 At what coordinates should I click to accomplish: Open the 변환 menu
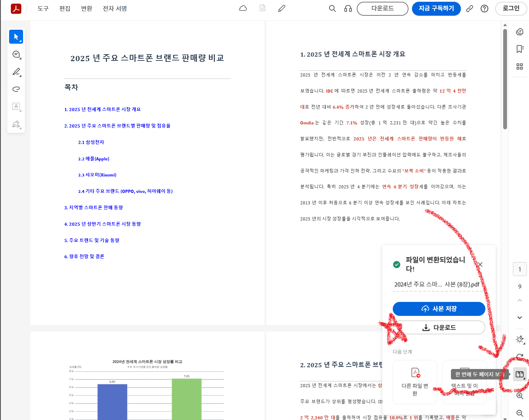(87, 8)
